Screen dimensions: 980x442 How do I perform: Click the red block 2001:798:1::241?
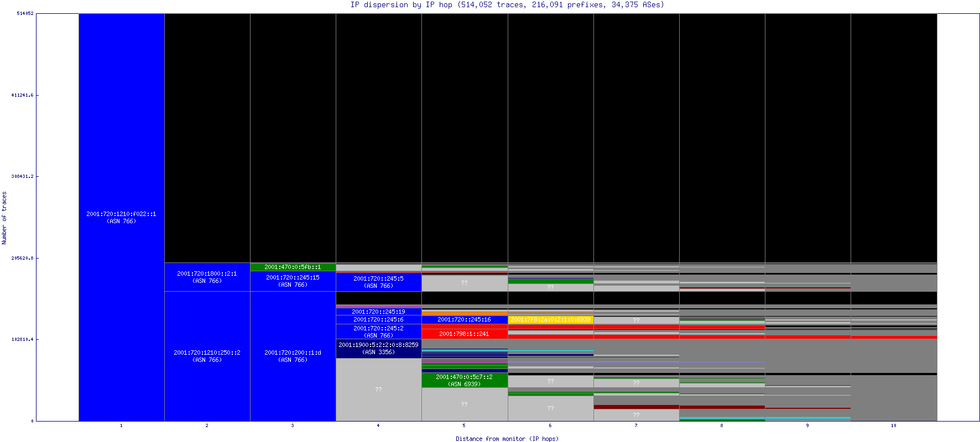coord(465,334)
